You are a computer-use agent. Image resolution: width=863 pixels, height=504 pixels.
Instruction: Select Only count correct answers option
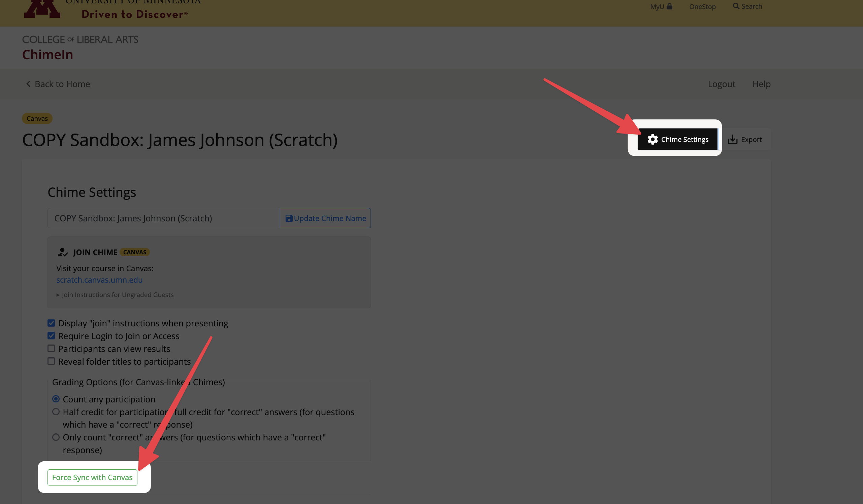(56, 437)
